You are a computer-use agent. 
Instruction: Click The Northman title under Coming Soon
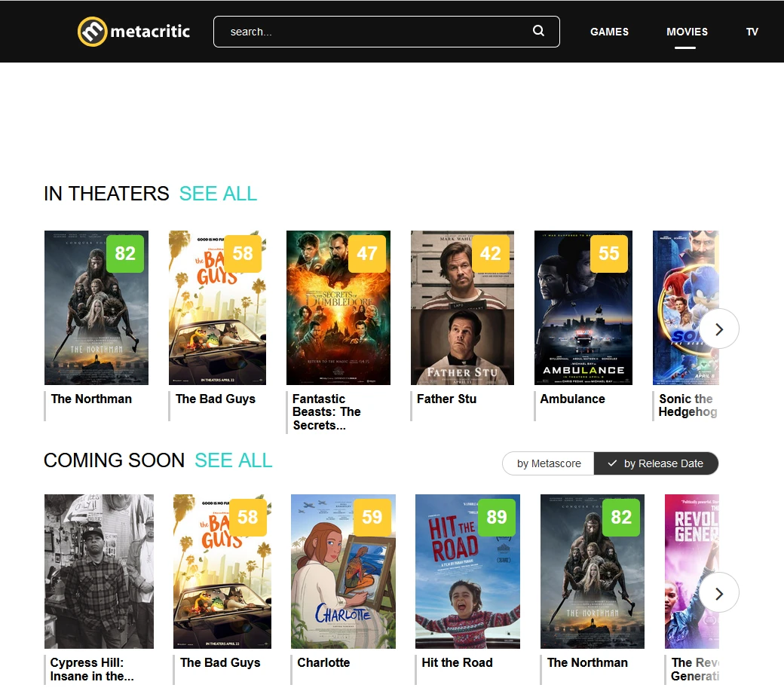click(x=587, y=662)
